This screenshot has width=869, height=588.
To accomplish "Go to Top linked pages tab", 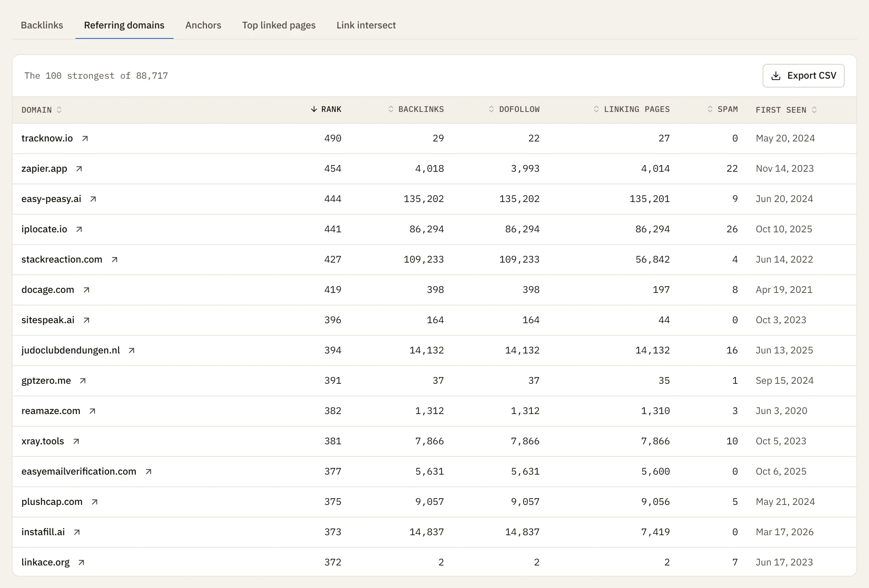I will 279,25.
